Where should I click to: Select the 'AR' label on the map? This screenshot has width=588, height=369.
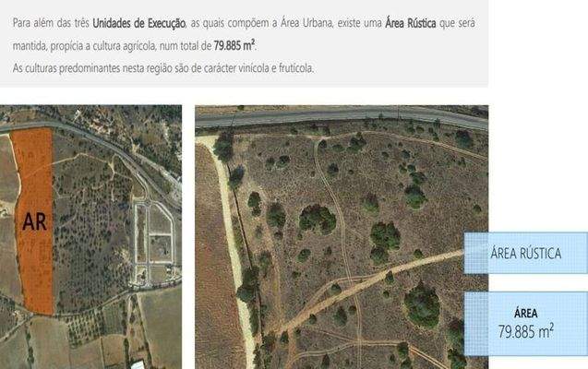[x=34, y=221]
